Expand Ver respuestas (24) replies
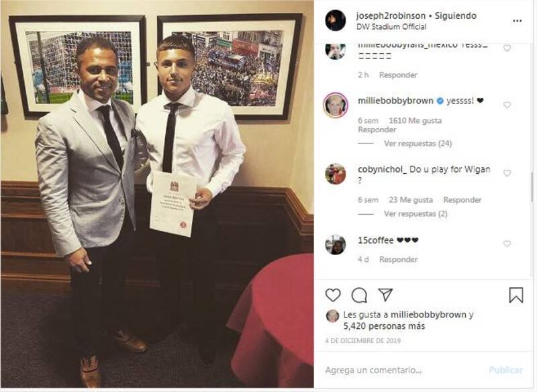Screen dimensions: 537x392 click(418, 144)
